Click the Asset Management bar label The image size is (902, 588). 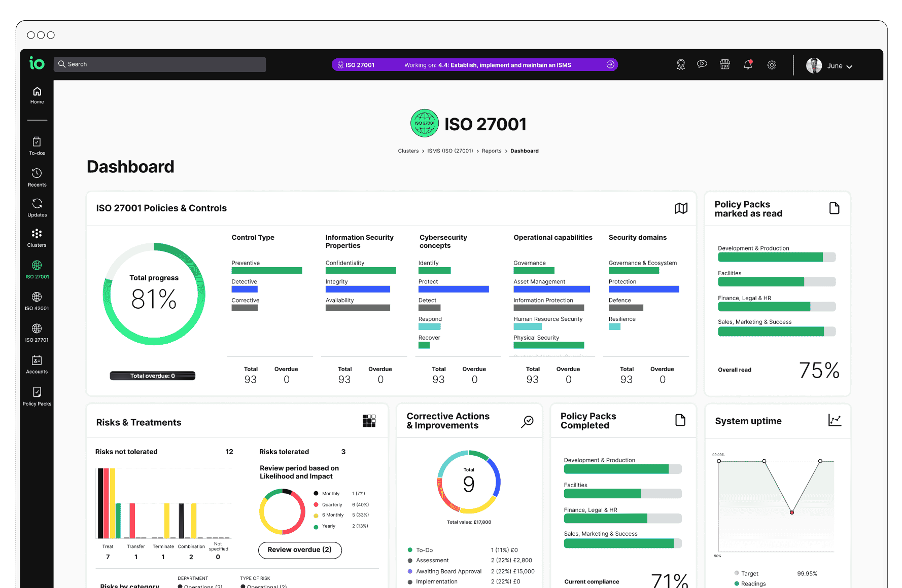[x=539, y=282]
